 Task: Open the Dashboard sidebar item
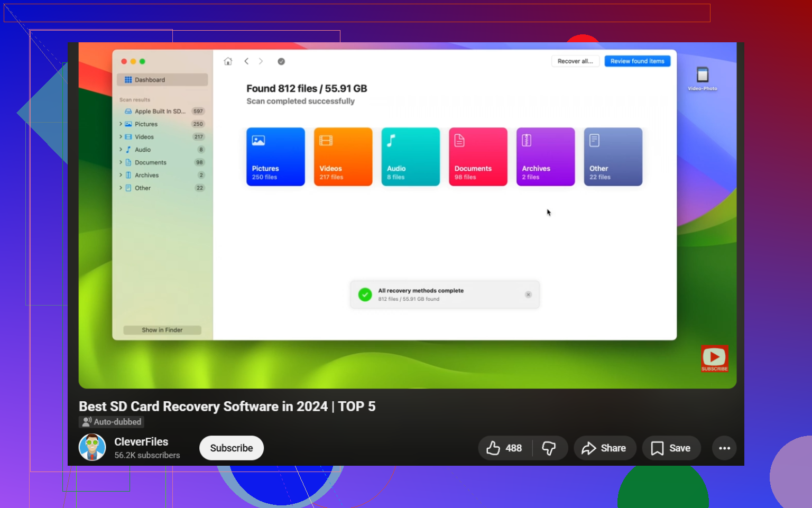pos(162,80)
